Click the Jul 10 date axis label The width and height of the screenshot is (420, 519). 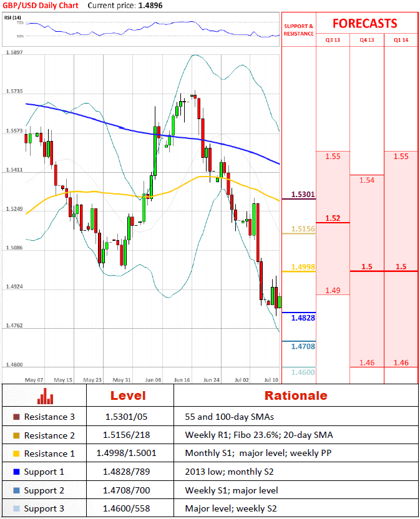[x=271, y=380]
